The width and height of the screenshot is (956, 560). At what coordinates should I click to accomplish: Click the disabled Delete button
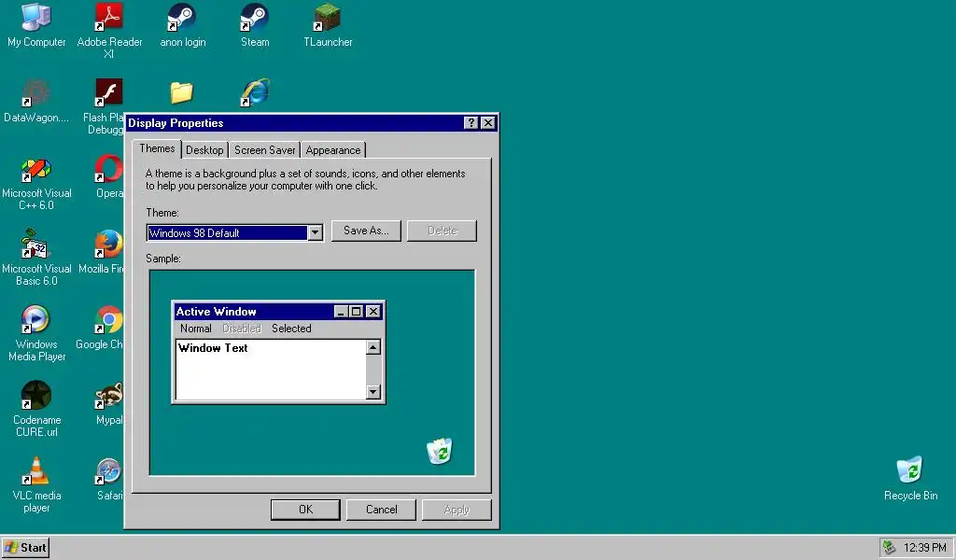(x=442, y=231)
